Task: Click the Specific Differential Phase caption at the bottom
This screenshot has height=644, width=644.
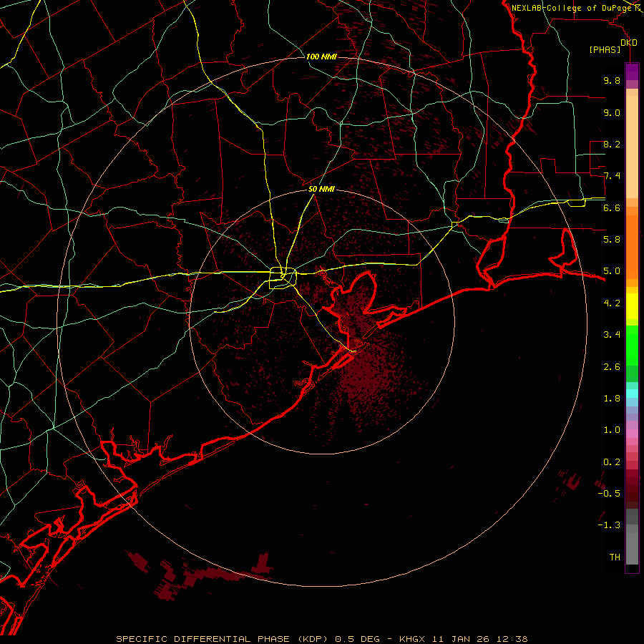Action: coord(321,639)
